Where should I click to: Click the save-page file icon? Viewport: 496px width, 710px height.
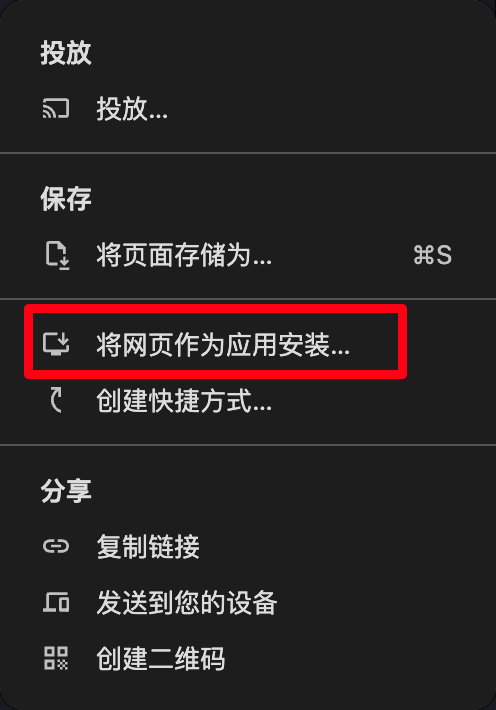(58, 255)
